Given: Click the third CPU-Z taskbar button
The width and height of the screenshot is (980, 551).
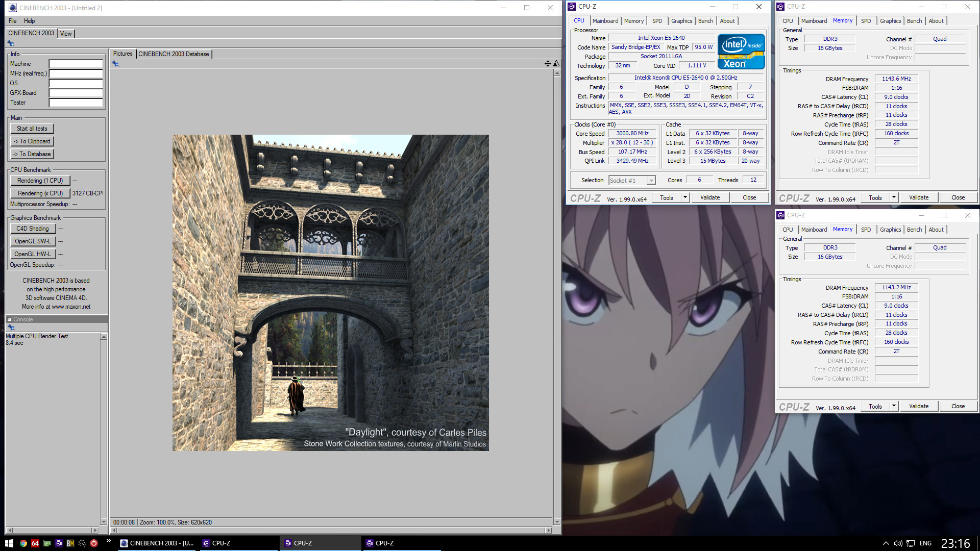Looking at the screenshot, I should click(x=401, y=543).
